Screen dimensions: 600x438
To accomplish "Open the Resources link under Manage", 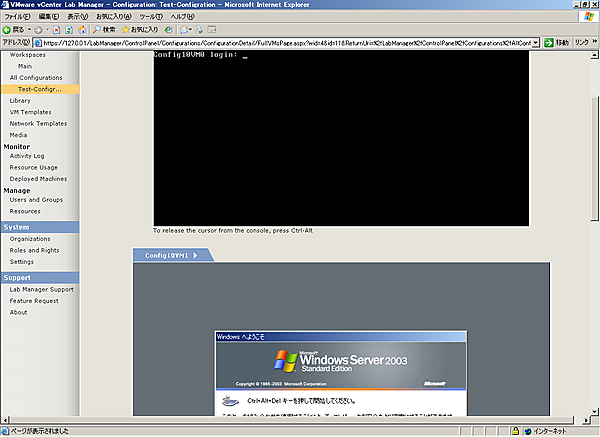I will point(25,211).
